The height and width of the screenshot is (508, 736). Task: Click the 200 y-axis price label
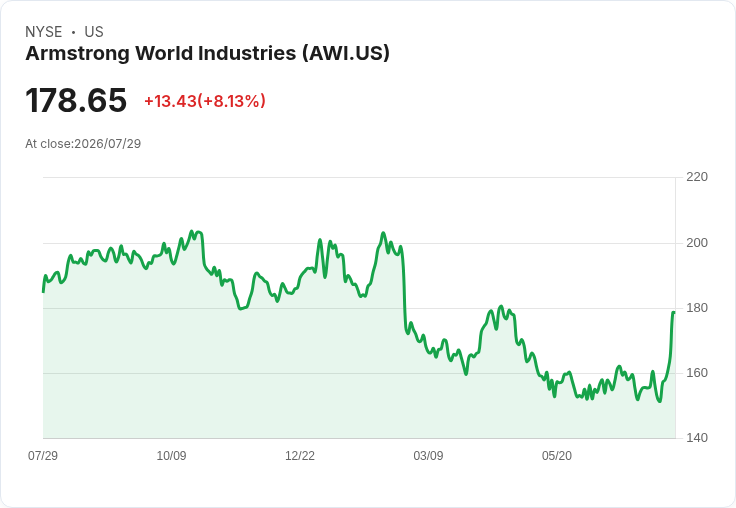[x=697, y=243]
